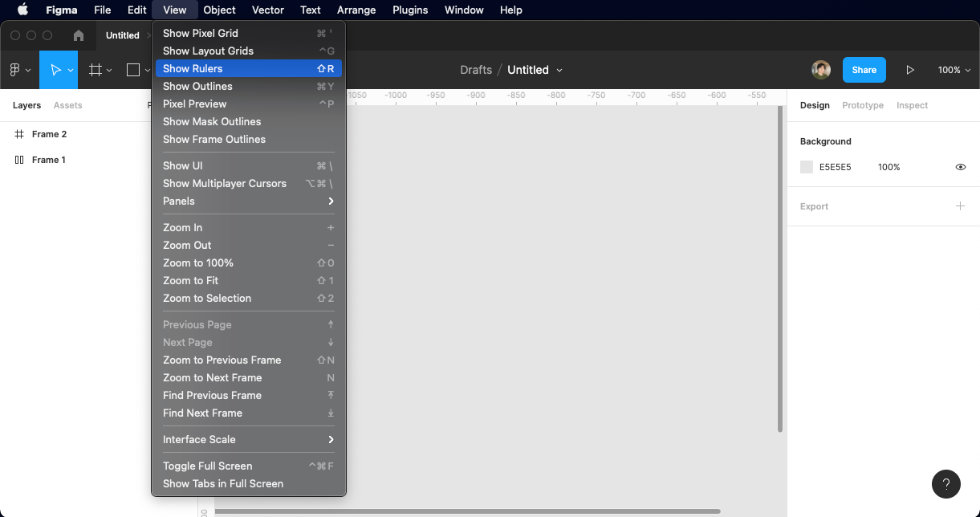Image resolution: width=980 pixels, height=517 pixels.
Task: Switch to the Prototype tab
Action: pos(863,105)
